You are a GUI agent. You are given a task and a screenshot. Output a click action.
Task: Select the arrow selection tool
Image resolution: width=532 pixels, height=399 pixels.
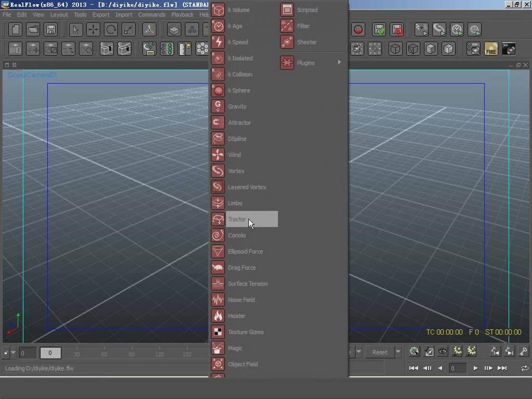[x=76, y=30]
